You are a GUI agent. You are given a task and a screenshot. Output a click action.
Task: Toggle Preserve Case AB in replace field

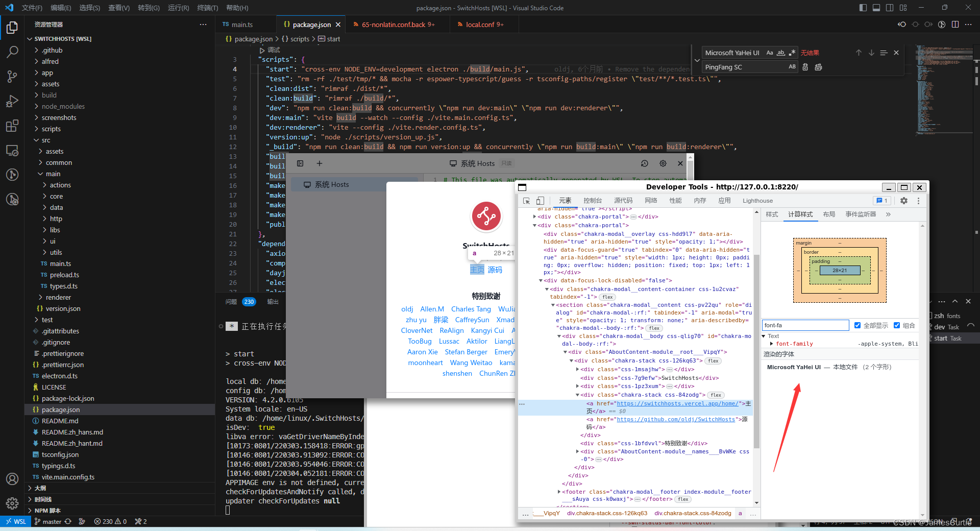pos(792,67)
